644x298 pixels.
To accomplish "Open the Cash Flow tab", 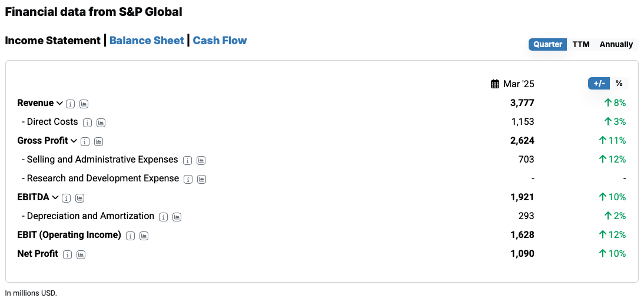I will point(220,41).
